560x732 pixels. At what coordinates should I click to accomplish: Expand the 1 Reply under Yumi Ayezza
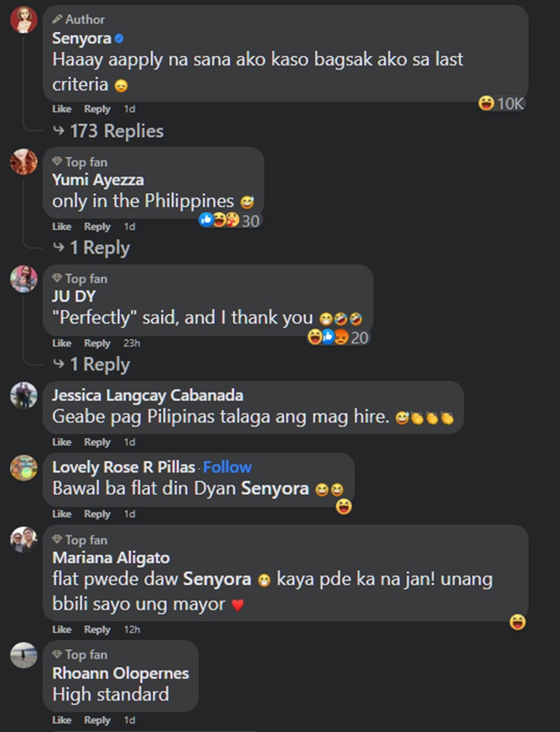(x=91, y=248)
